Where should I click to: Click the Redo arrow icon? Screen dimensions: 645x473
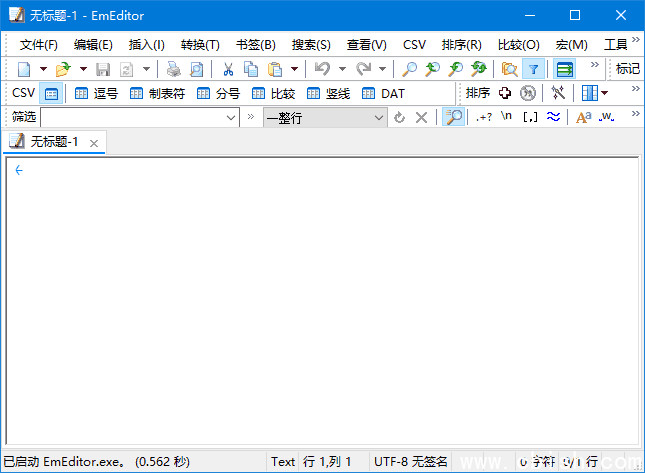pos(364,69)
